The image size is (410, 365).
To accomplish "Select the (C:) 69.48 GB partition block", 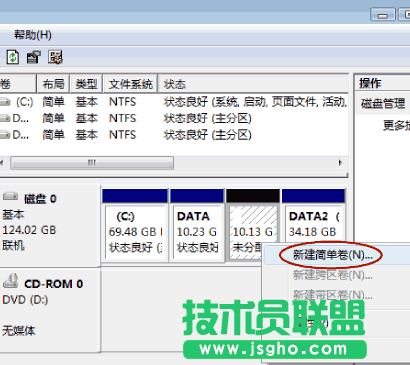I will point(135,224).
